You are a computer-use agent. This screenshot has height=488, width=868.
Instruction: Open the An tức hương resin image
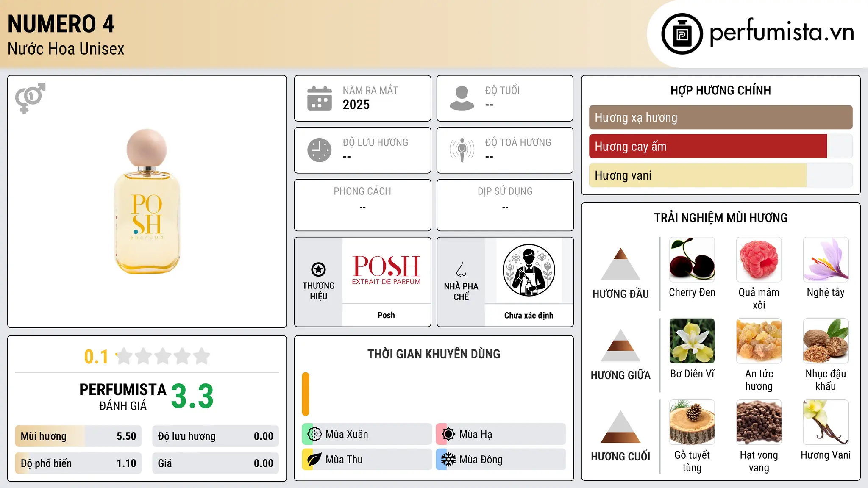click(759, 341)
